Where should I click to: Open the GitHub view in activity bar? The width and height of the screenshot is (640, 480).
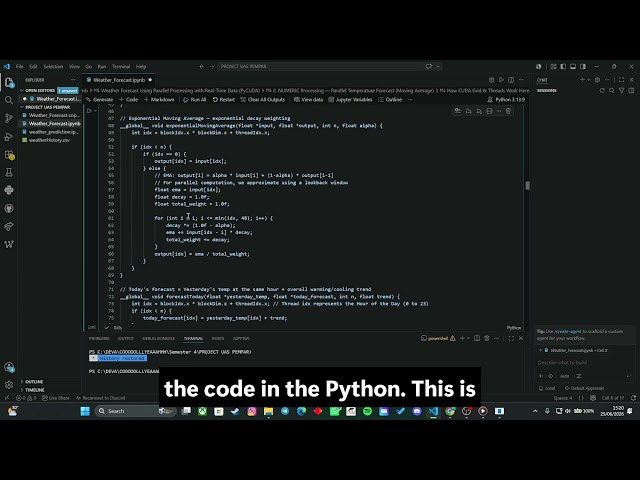(x=9, y=209)
